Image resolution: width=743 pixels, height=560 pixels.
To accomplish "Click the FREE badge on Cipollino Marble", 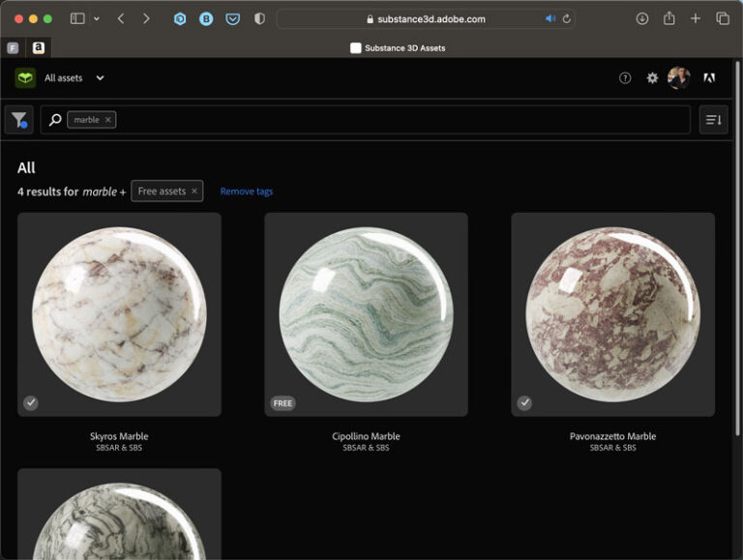I will point(282,403).
